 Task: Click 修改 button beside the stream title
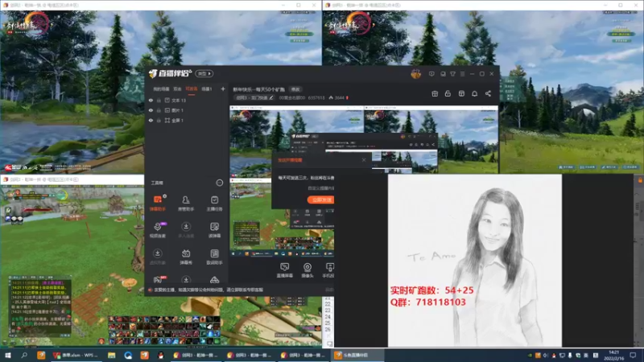(x=295, y=89)
